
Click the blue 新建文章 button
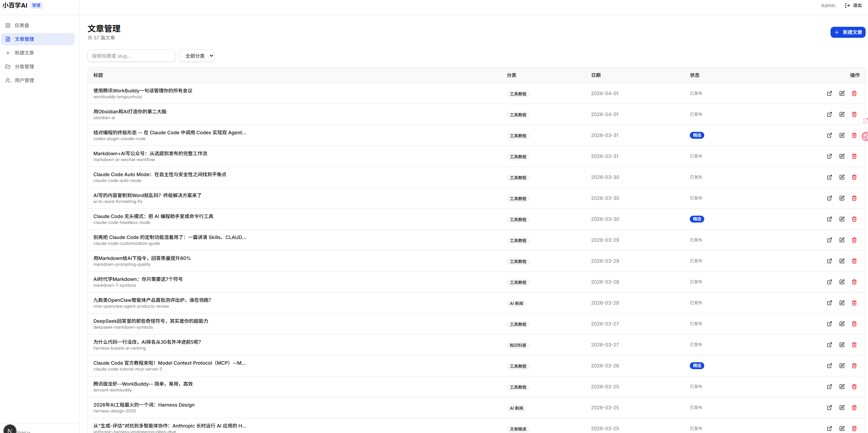point(848,32)
